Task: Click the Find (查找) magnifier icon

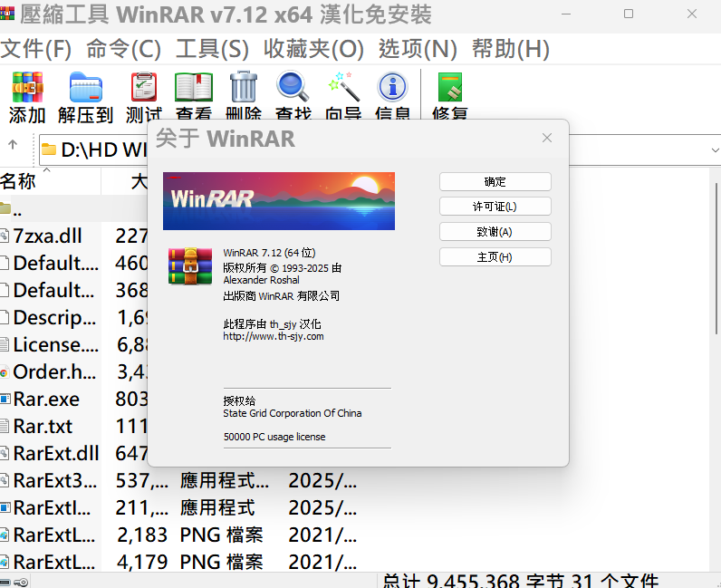Action: 293,86
